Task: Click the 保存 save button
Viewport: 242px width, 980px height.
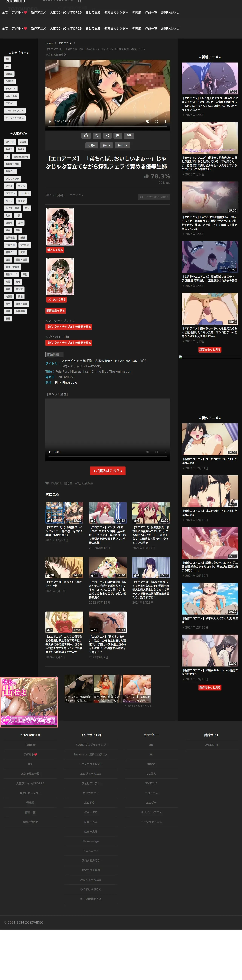Action: [129, 135]
